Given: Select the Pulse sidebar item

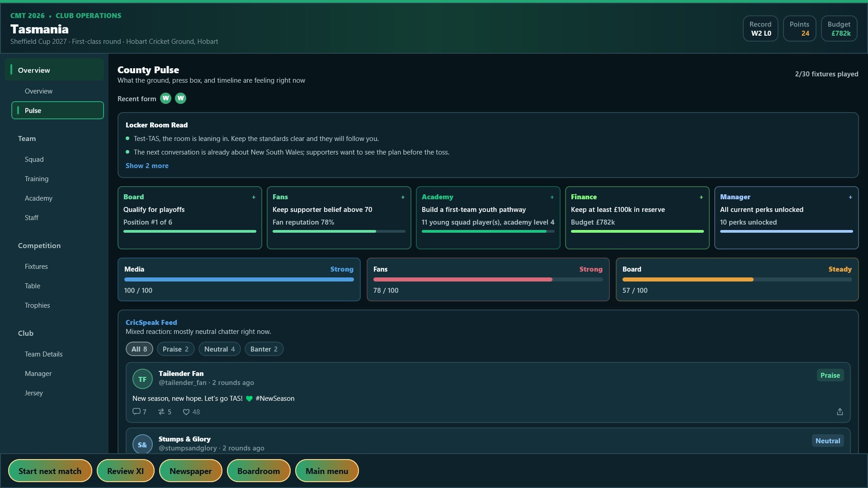Looking at the screenshot, I should click(x=57, y=110).
